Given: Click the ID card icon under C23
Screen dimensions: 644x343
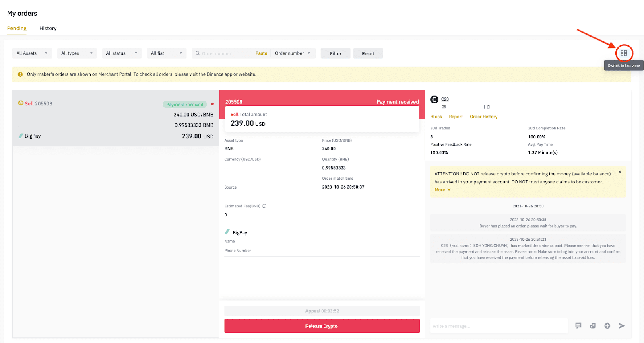Looking at the screenshot, I should (x=444, y=107).
